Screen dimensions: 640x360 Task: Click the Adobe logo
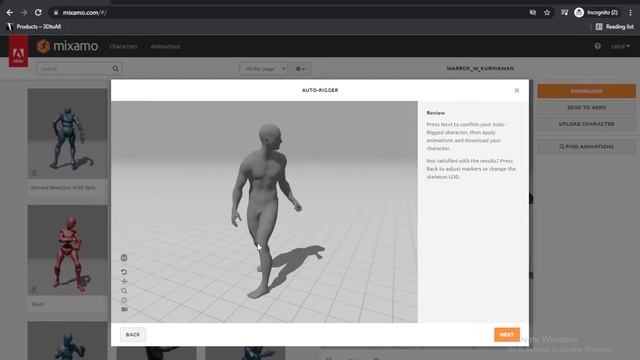tap(18, 51)
